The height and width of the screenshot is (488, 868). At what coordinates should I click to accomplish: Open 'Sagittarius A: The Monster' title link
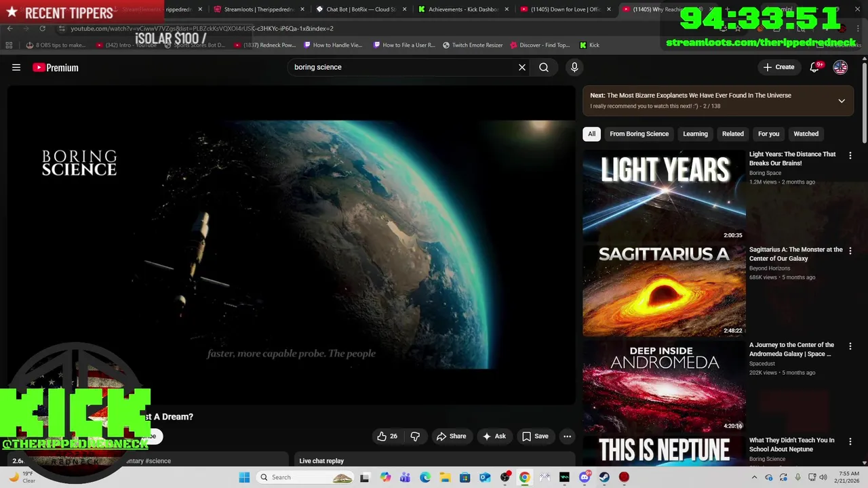[x=795, y=254]
